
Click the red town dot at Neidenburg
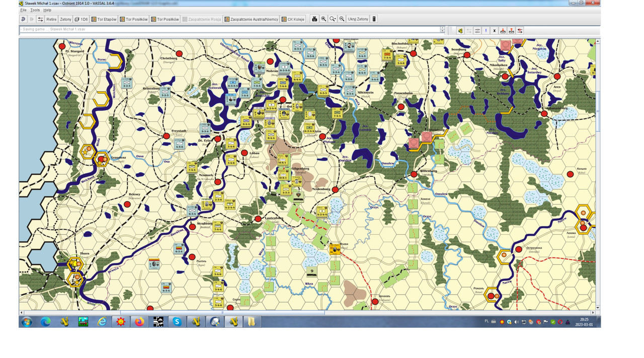(x=335, y=190)
